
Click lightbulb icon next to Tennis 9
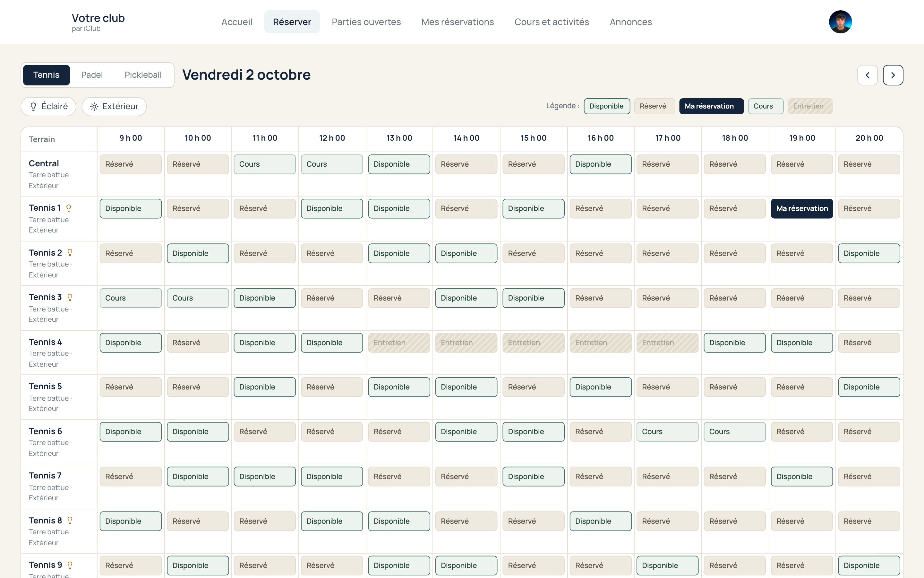70,565
